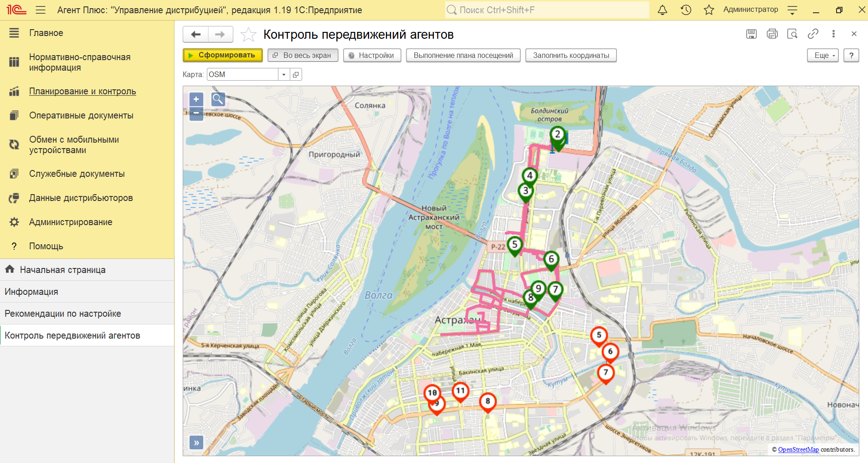The height and width of the screenshot is (463, 868).
Task: Zoom out the map with minus
Action: [x=196, y=113]
